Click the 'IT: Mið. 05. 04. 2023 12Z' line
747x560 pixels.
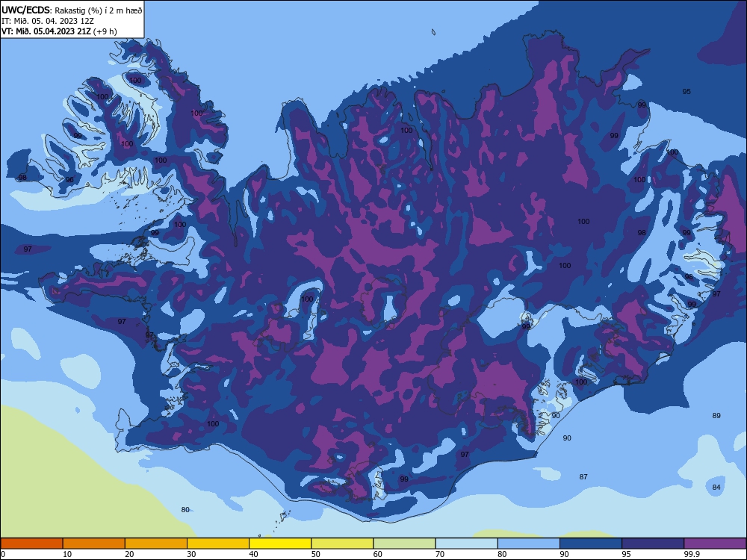pyautogui.click(x=48, y=21)
